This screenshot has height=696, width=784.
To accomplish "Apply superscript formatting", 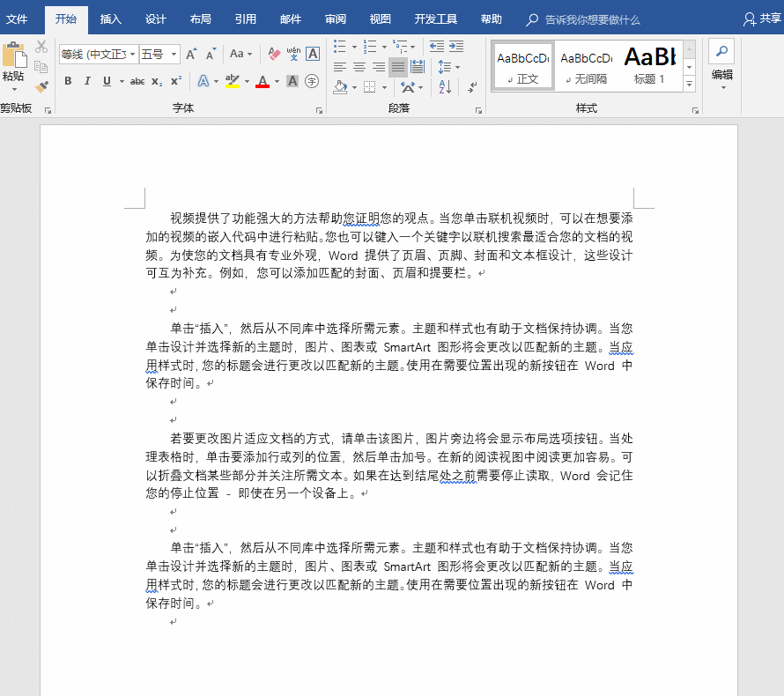I will tap(178, 80).
